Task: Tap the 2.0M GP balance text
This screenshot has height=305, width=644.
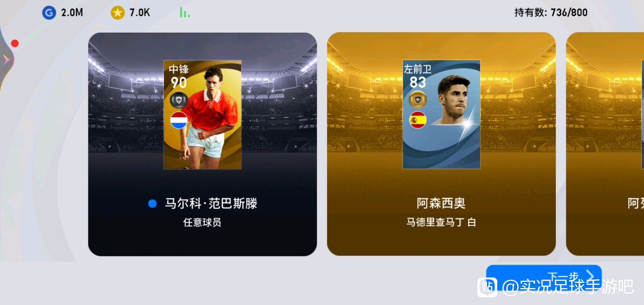Action: click(x=72, y=13)
